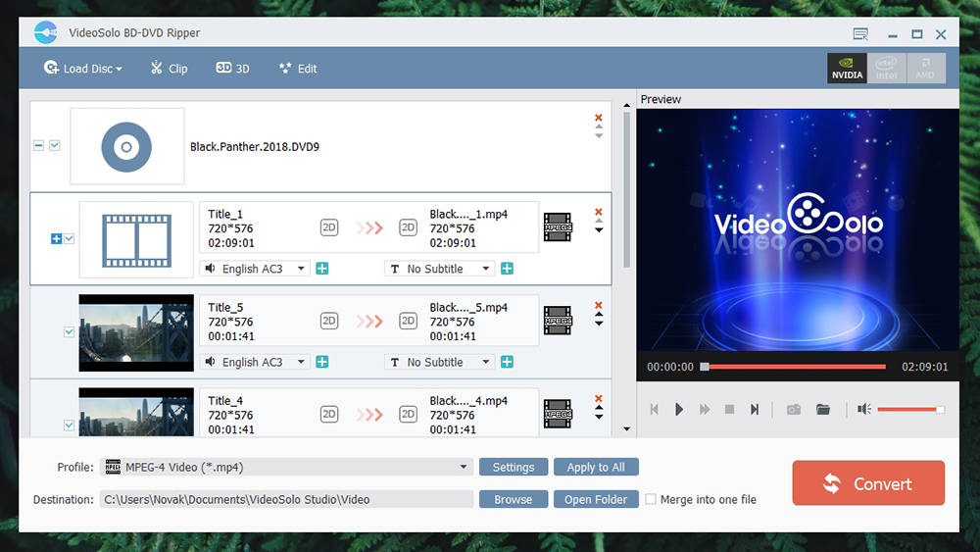Screen dimensions: 980x552
Task: Remove Title_4 with its red X
Action: pyautogui.click(x=599, y=398)
